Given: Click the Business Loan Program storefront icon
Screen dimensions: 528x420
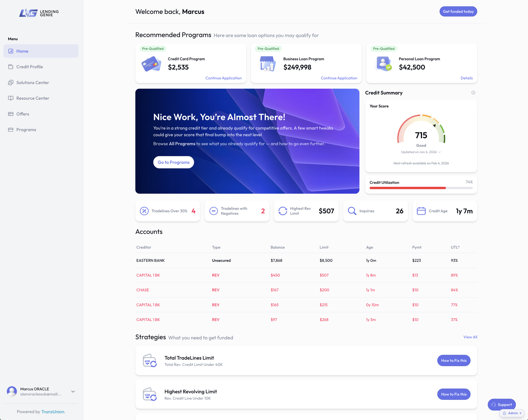Looking at the screenshot, I should pyautogui.click(x=267, y=64).
